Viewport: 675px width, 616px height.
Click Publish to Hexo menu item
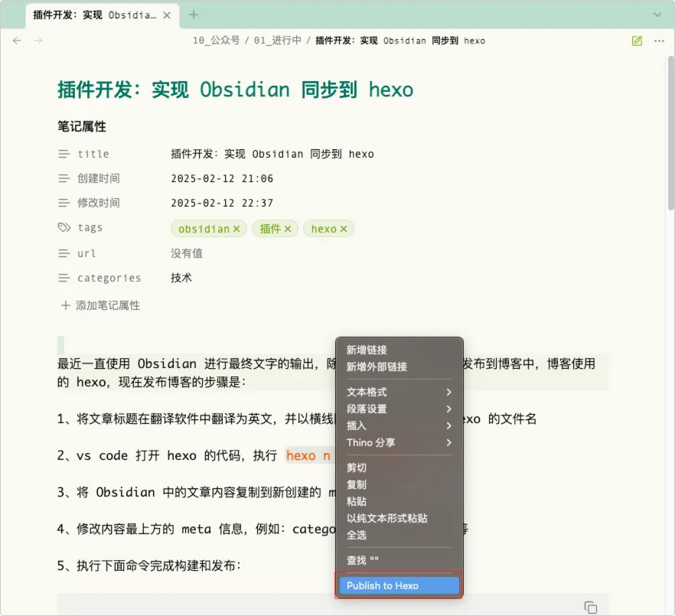click(399, 585)
